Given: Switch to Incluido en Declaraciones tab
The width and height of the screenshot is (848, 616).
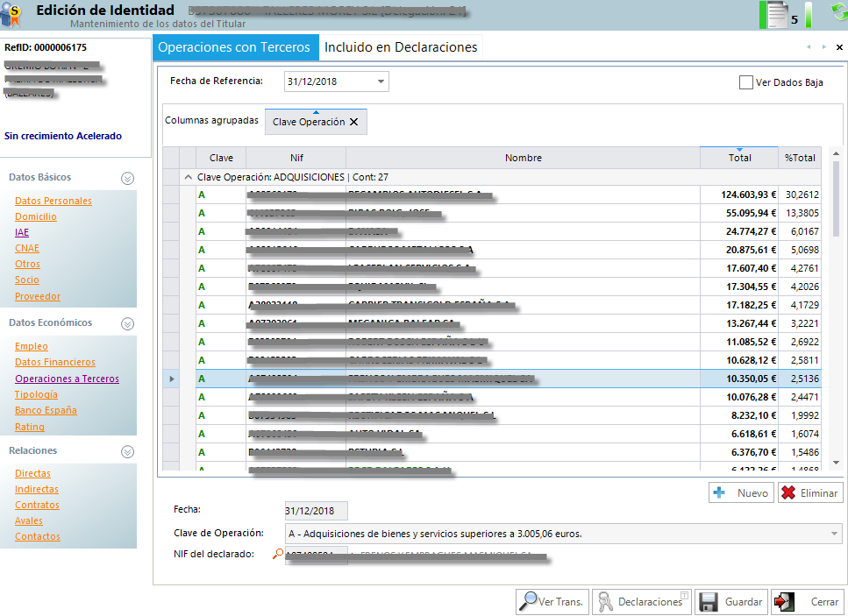Looking at the screenshot, I should pos(401,47).
